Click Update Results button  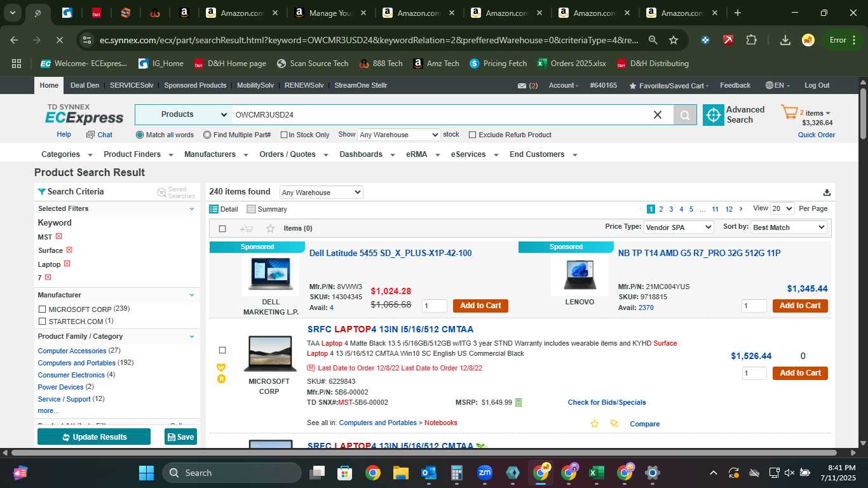point(94,437)
